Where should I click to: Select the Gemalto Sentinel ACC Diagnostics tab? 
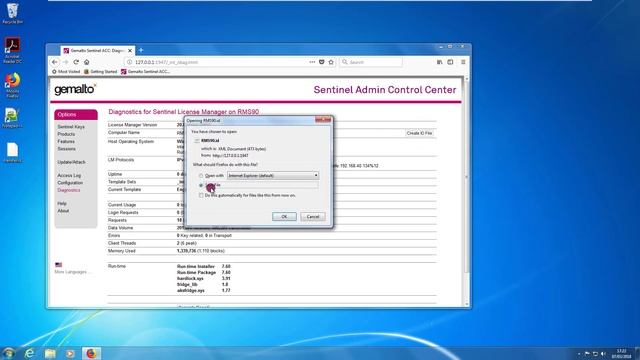coord(98,51)
